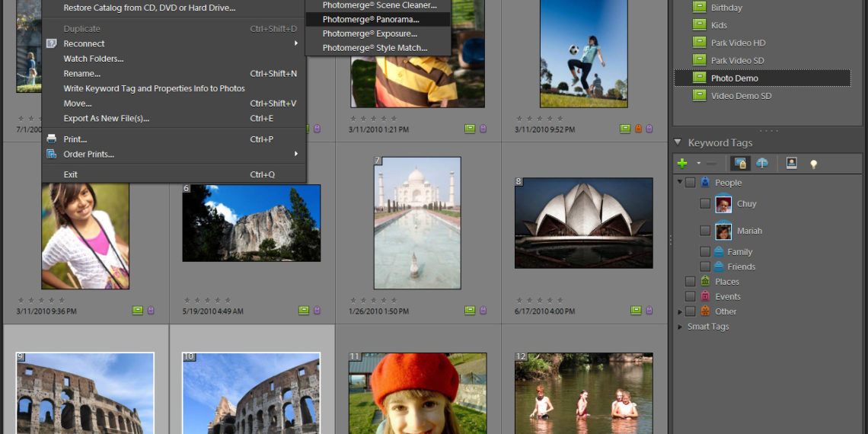868x434 pixels.
Task: Check the Friends keyword tag checkbox
Action: [x=705, y=266]
